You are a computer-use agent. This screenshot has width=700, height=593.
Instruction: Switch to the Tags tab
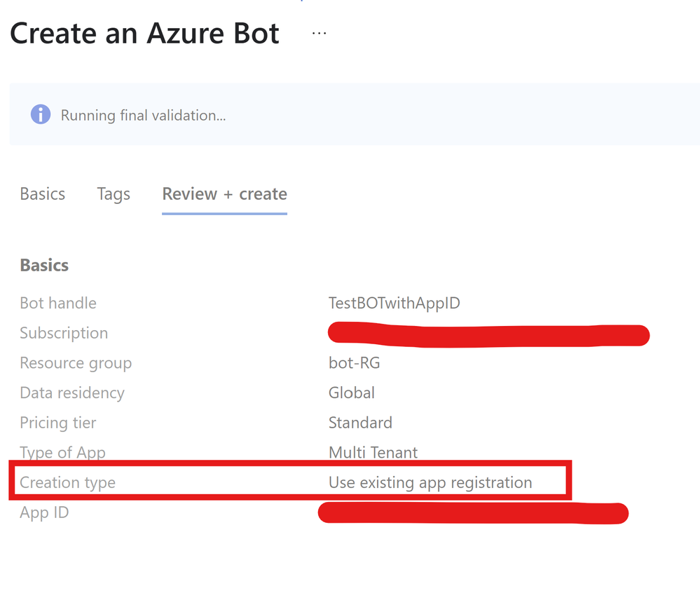pyautogui.click(x=114, y=194)
